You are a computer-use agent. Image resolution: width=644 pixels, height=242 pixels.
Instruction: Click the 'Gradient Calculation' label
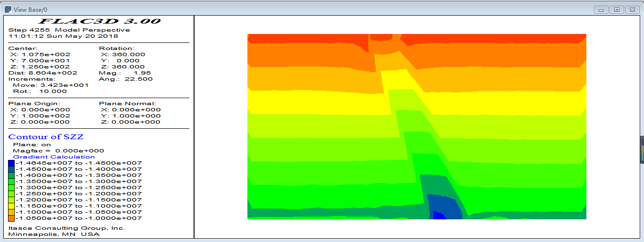tap(54, 157)
